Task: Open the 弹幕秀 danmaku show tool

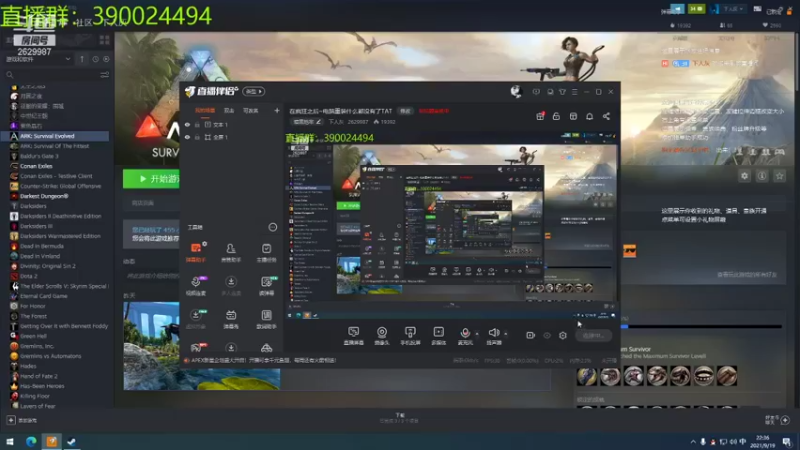Action: pyautogui.click(x=231, y=319)
